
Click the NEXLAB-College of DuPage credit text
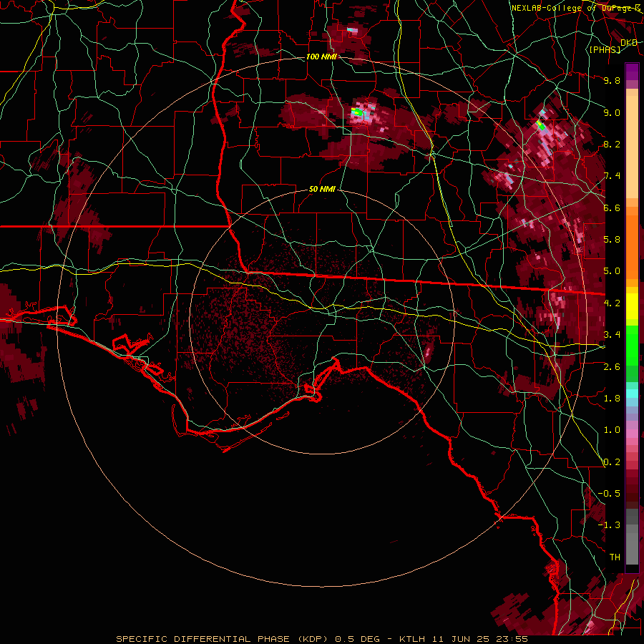[575, 8]
